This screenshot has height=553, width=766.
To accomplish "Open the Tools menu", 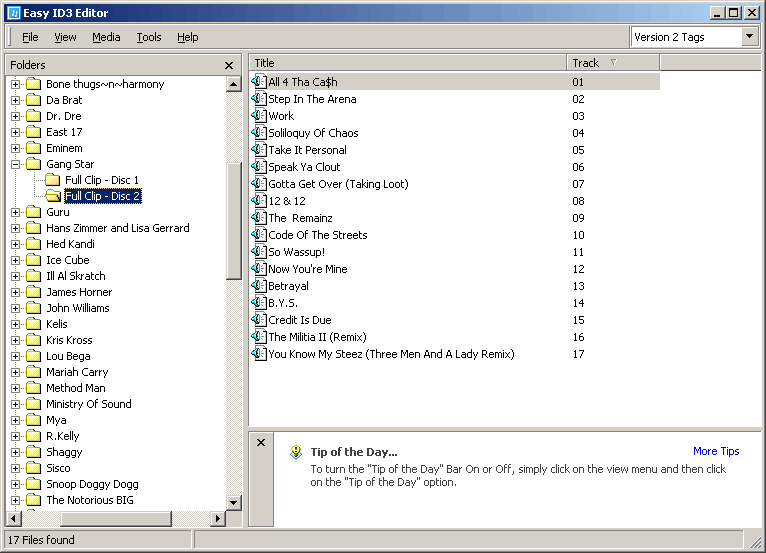I will pos(149,37).
